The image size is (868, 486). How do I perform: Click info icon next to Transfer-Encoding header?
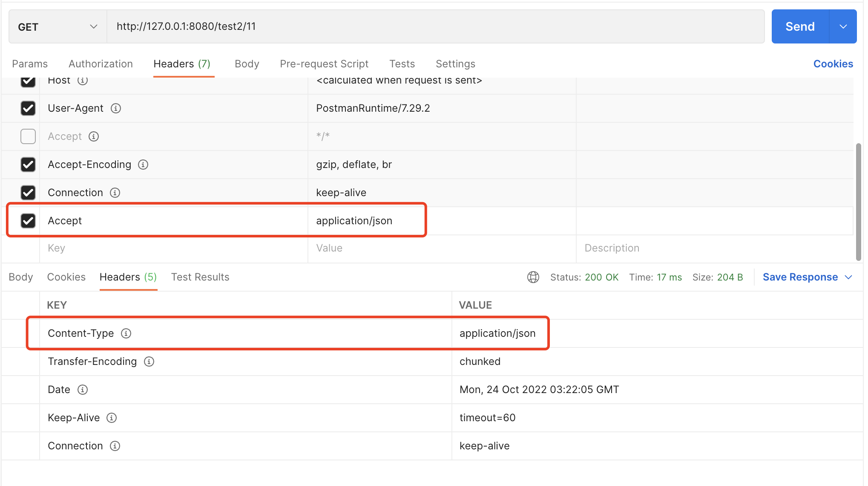(149, 362)
